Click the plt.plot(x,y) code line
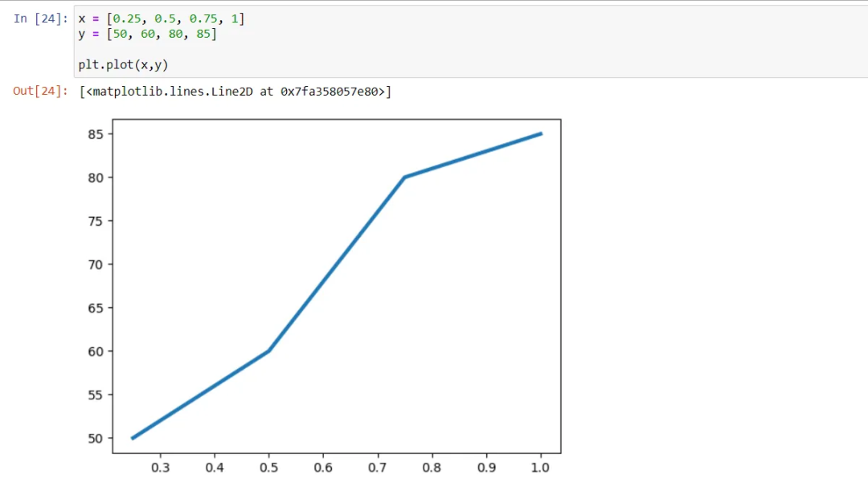Viewport: 868px width, 483px height. tap(124, 65)
